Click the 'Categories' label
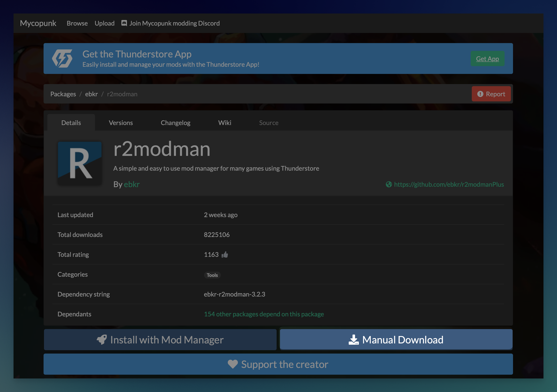Screen dimensions: 557x392 [73, 275]
